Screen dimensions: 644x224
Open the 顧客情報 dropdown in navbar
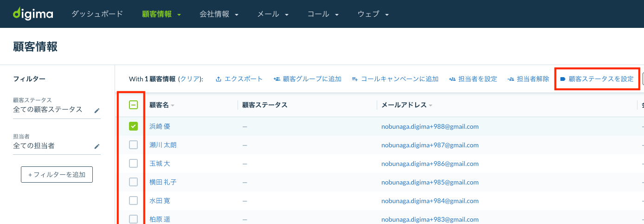click(x=161, y=14)
